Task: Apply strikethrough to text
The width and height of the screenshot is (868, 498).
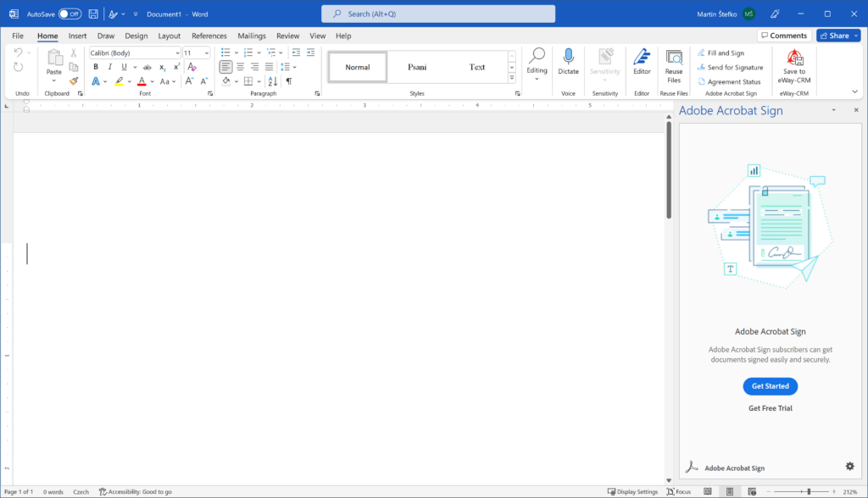Action: 147,67
